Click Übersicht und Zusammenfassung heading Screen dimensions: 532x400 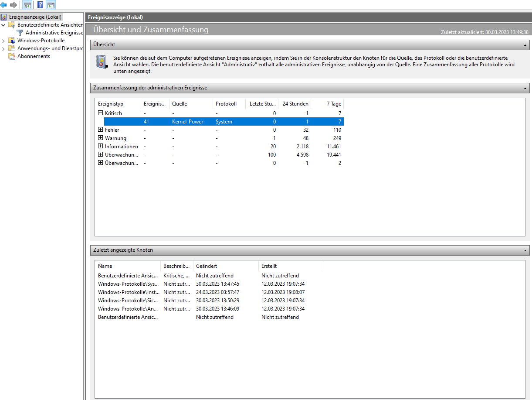(151, 30)
